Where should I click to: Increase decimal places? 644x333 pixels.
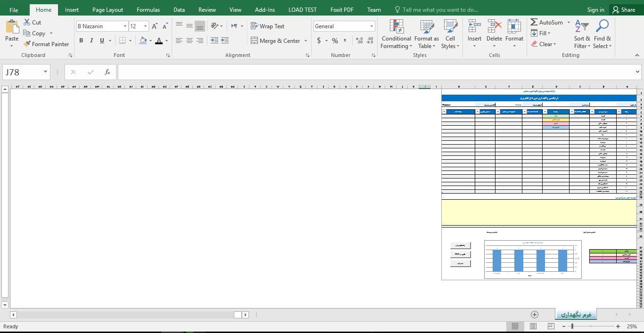pyautogui.click(x=359, y=41)
